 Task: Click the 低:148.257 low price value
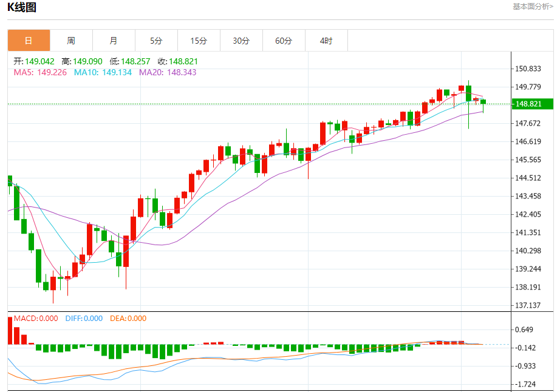click(x=129, y=61)
